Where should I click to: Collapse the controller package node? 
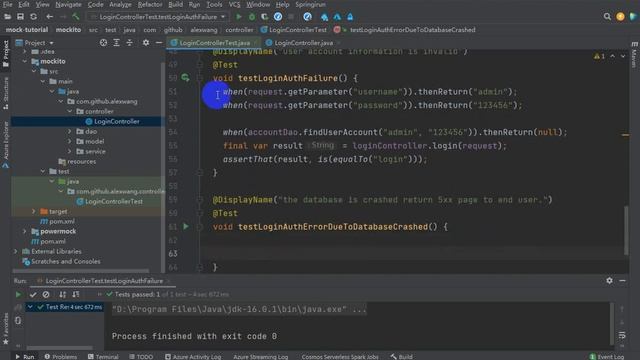point(70,111)
